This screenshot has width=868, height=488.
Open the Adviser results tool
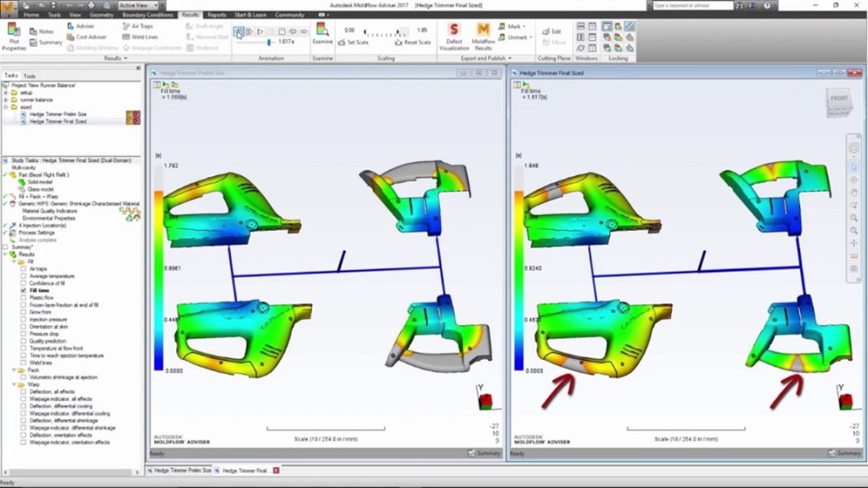pyautogui.click(x=81, y=27)
